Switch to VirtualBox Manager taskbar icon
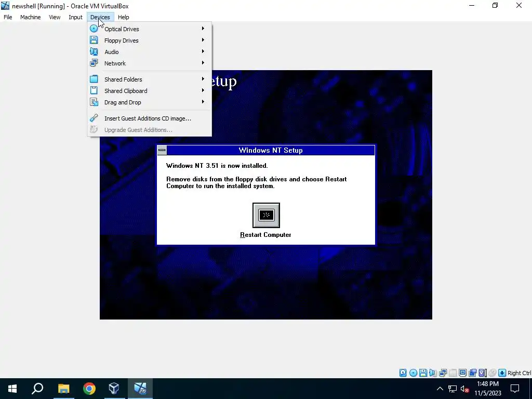This screenshot has width=532, height=399. point(114,389)
